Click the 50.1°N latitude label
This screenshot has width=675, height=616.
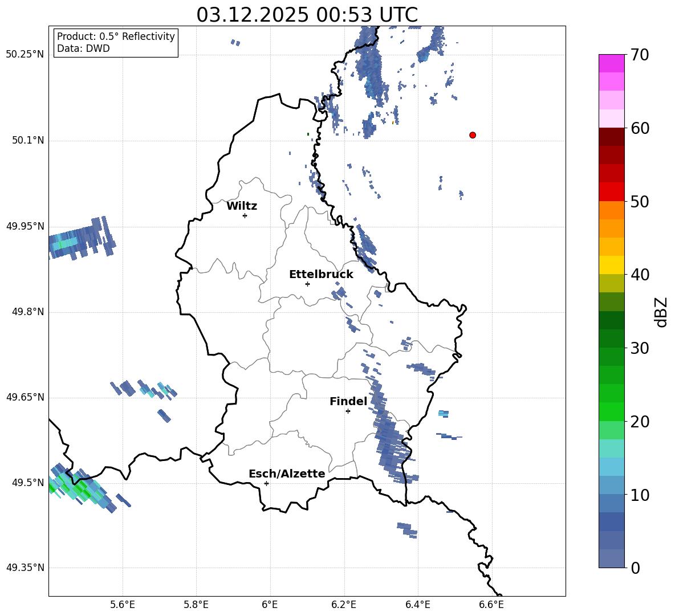click(27, 140)
